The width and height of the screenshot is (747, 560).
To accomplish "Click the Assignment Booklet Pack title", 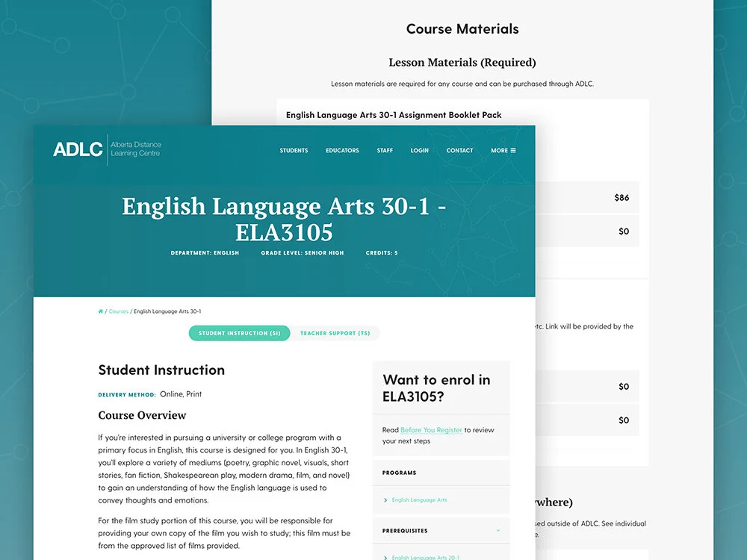I will (394, 115).
